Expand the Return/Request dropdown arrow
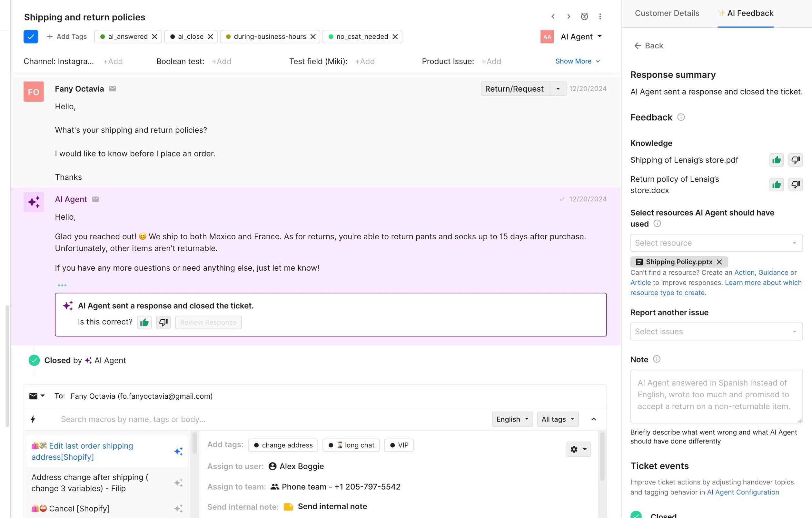The image size is (812, 518). (558, 89)
